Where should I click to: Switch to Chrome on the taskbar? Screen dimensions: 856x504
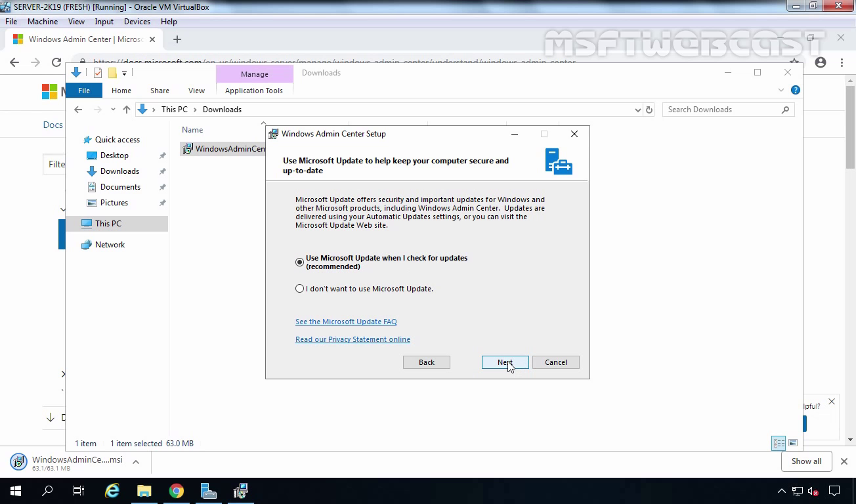pos(176,491)
